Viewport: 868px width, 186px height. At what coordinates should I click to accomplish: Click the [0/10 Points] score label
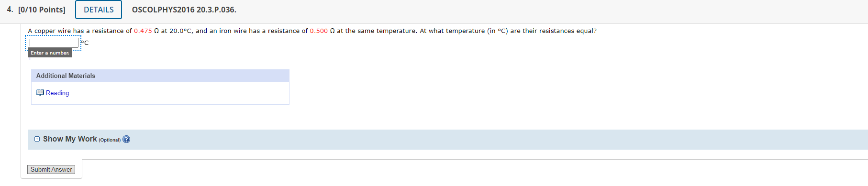(x=42, y=10)
